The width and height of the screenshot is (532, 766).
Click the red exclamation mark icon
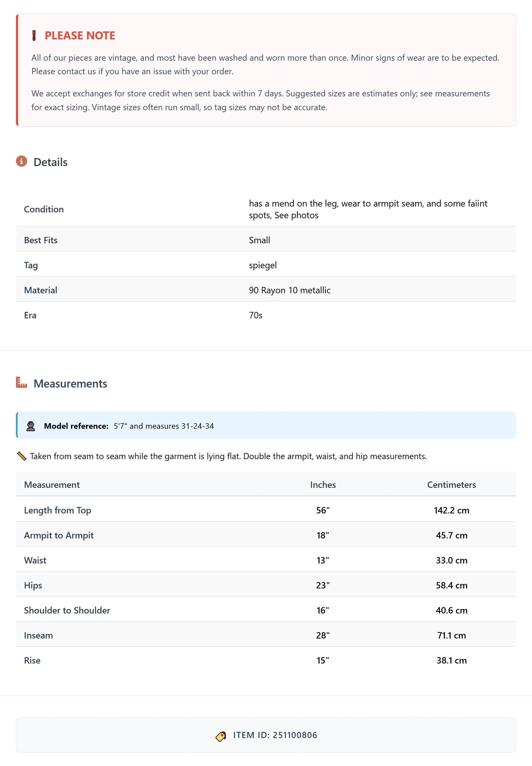pyautogui.click(x=34, y=35)
